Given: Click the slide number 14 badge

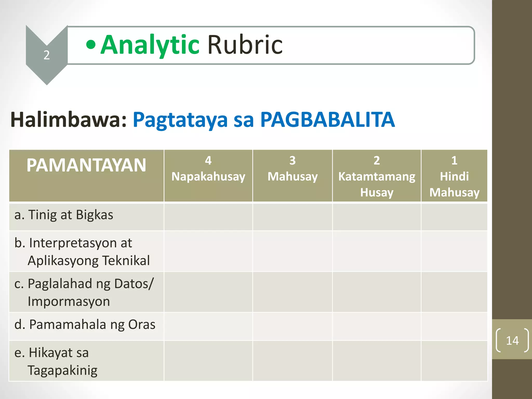Looking at the screenshot, I should 512,340.
